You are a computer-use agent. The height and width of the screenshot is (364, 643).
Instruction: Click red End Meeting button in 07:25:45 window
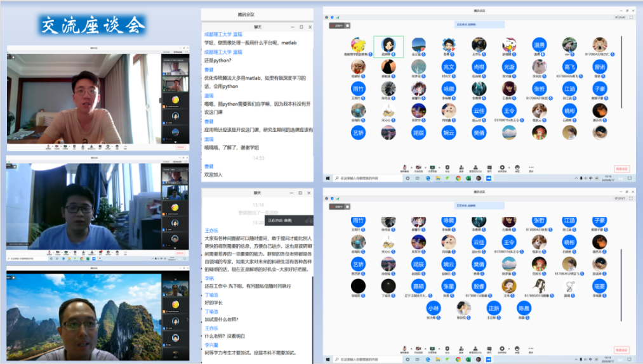click(621, 169)
